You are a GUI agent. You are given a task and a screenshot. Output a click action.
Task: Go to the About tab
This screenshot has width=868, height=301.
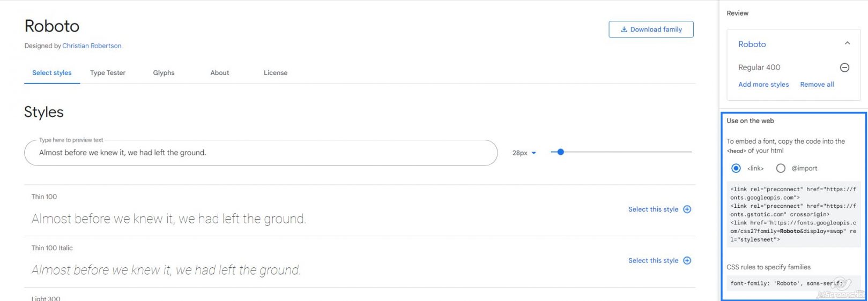pyautogui.click(x=220, y=73)
